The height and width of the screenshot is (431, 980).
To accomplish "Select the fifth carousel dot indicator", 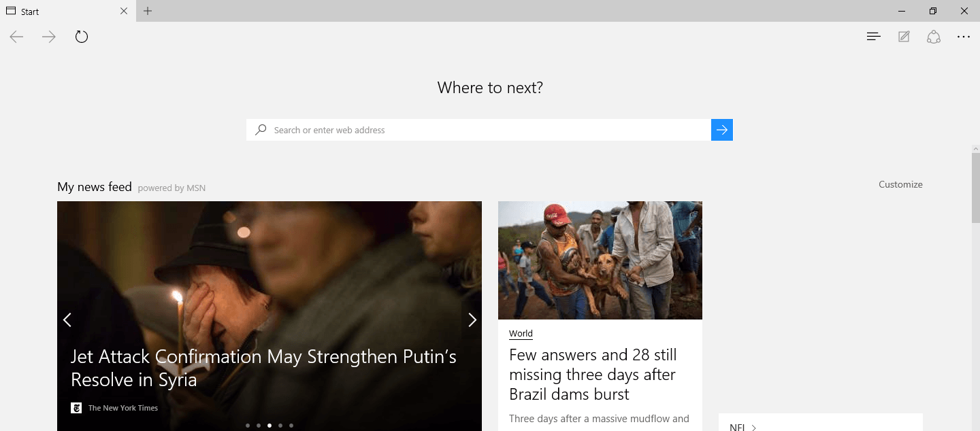I will [291, 426].
